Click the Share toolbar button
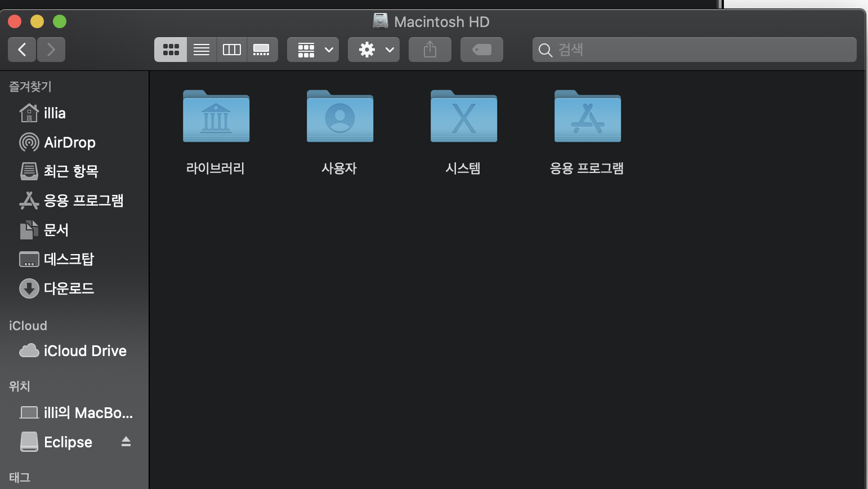This screenshot has width=868, height=489. click(430, 50)
